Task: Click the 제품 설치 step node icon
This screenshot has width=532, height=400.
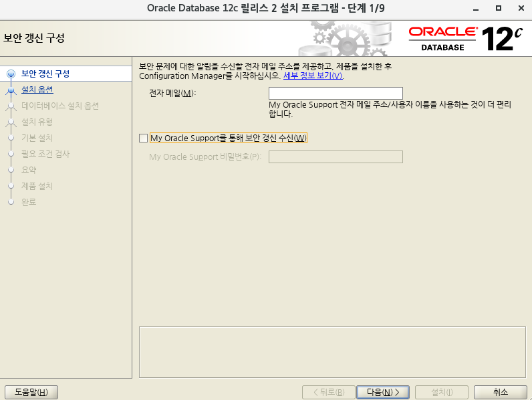Action: [x=11, y=186]
